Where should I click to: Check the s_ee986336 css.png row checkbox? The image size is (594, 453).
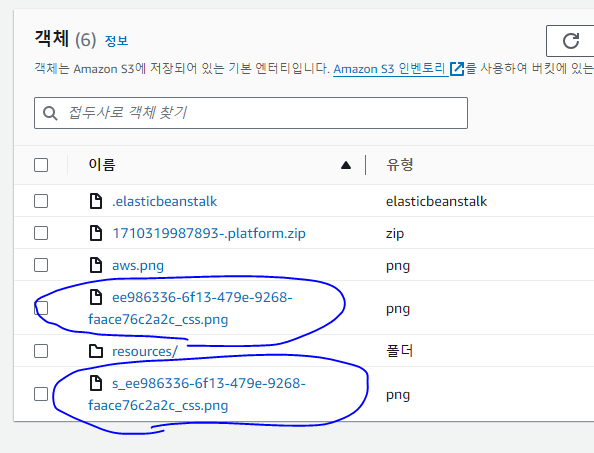click(x=41, y=394)
